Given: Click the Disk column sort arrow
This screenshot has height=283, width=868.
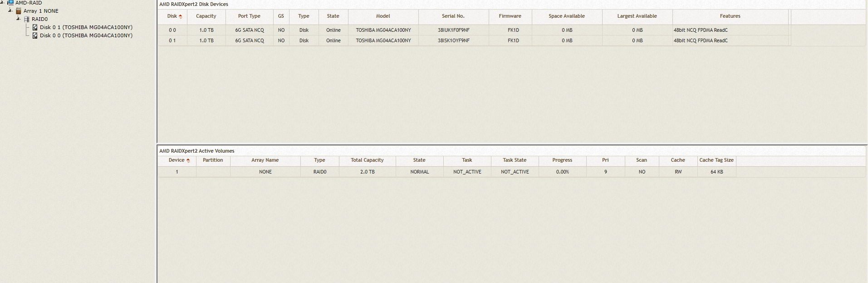Looking at the screenshot, I should pos(181,16).
